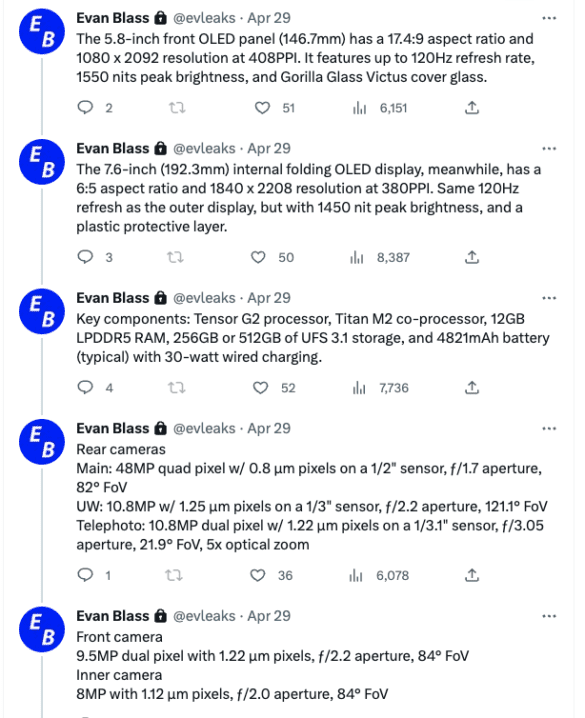Reply to the Rear cameras tweet
585x718 pixels.
click(86, 575)
